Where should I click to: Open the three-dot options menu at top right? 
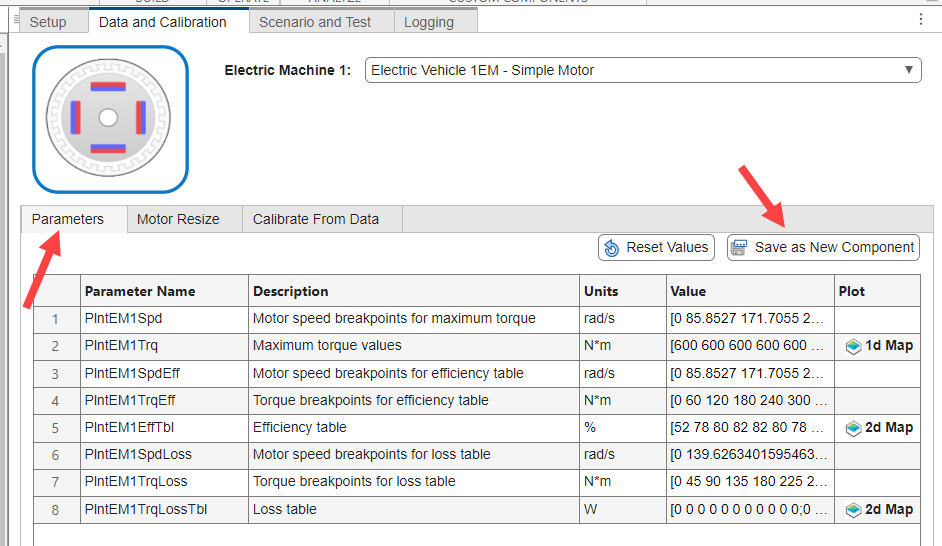coord(921,19)
